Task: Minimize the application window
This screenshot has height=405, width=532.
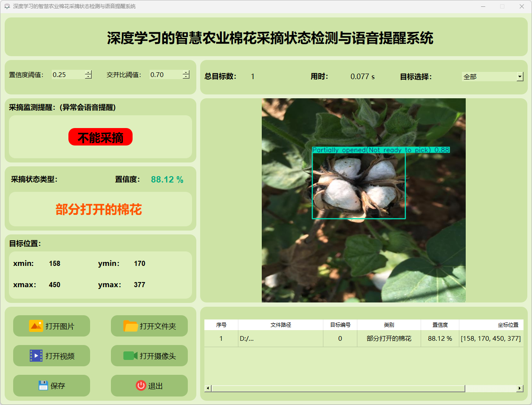Action: (x=483, y=6)
